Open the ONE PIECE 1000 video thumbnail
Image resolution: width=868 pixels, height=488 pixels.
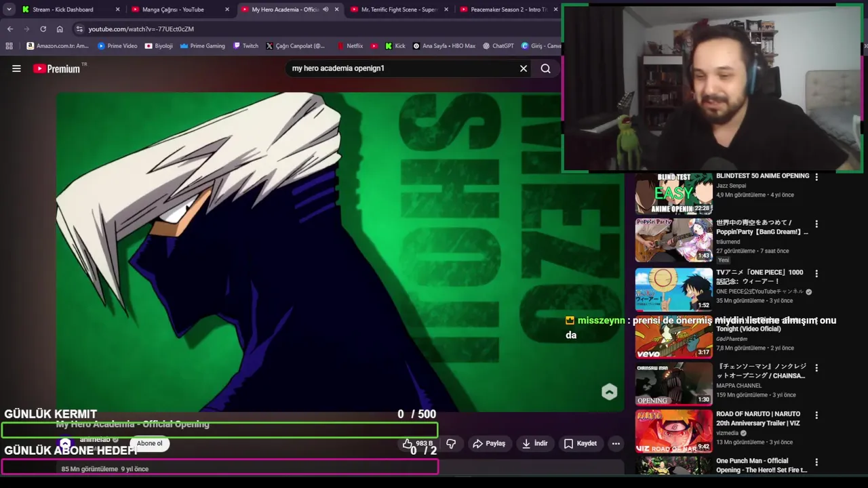point(673,289)
